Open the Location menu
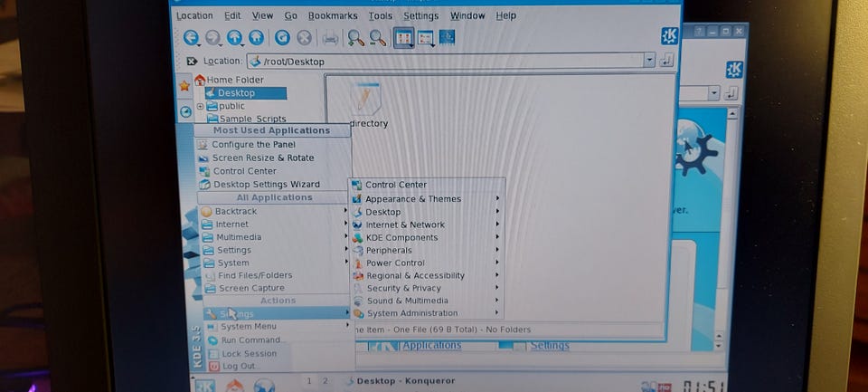868x392 pixels. click(x=194, y=16)
